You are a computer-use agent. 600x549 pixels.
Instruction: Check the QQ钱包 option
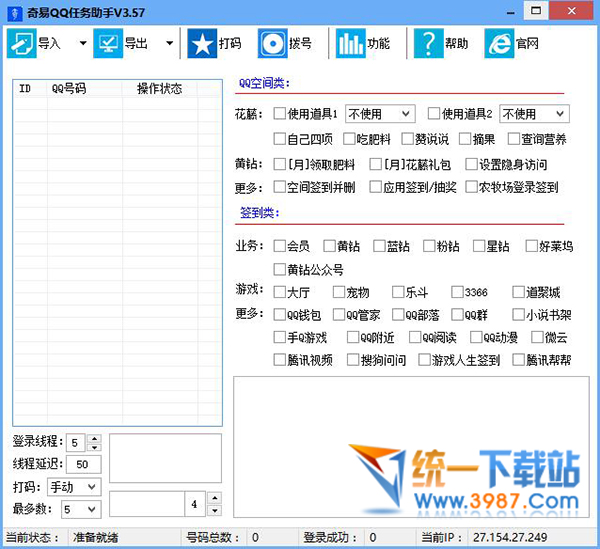click(x=279, y=315)
